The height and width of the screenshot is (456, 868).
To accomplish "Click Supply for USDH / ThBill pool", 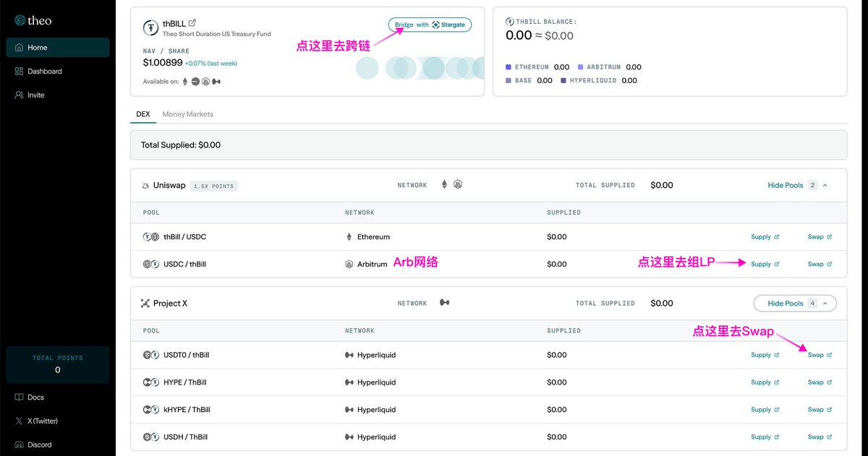I will point(765,437).
